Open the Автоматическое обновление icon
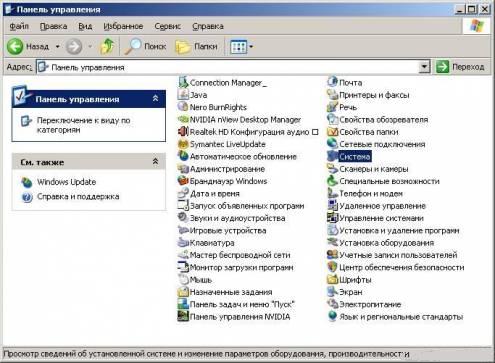495x363 pixels. 237,157
